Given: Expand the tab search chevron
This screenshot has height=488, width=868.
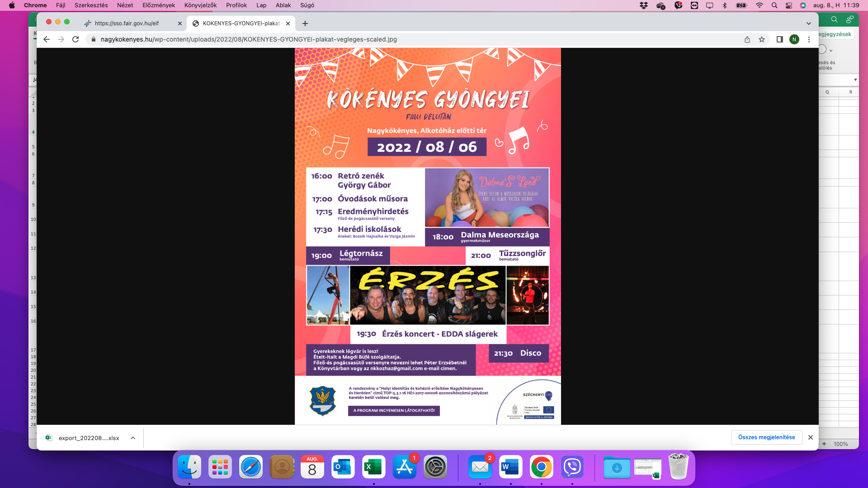Looking at the screenshot, I should click(x=808, y=23).
